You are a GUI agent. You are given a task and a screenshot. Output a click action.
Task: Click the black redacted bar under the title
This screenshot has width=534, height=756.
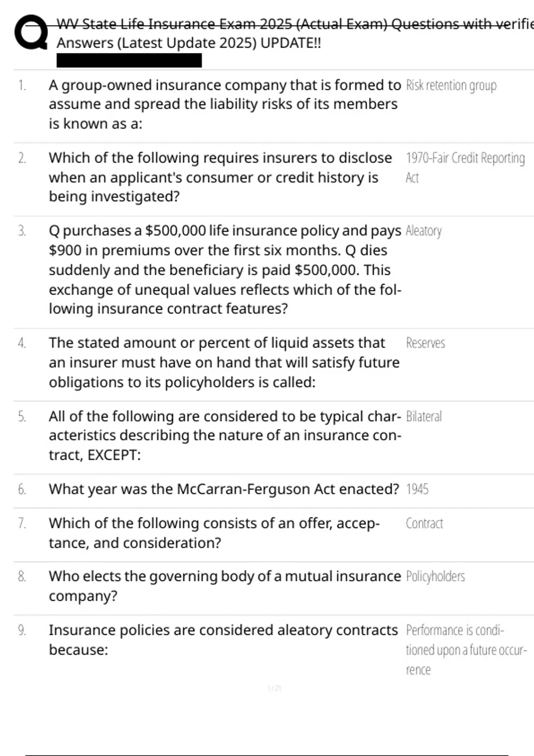[x=129, y=60]
